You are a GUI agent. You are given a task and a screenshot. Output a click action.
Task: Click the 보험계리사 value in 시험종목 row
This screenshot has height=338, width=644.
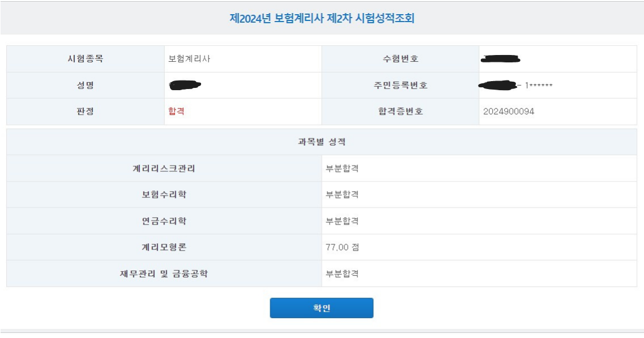[189, 58]
